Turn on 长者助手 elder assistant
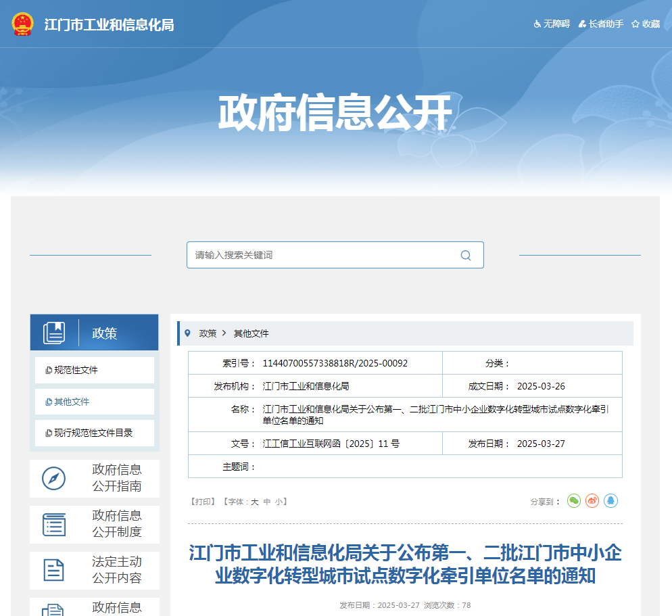This screenshot has width=672, height=616. [x=601, y=24]
